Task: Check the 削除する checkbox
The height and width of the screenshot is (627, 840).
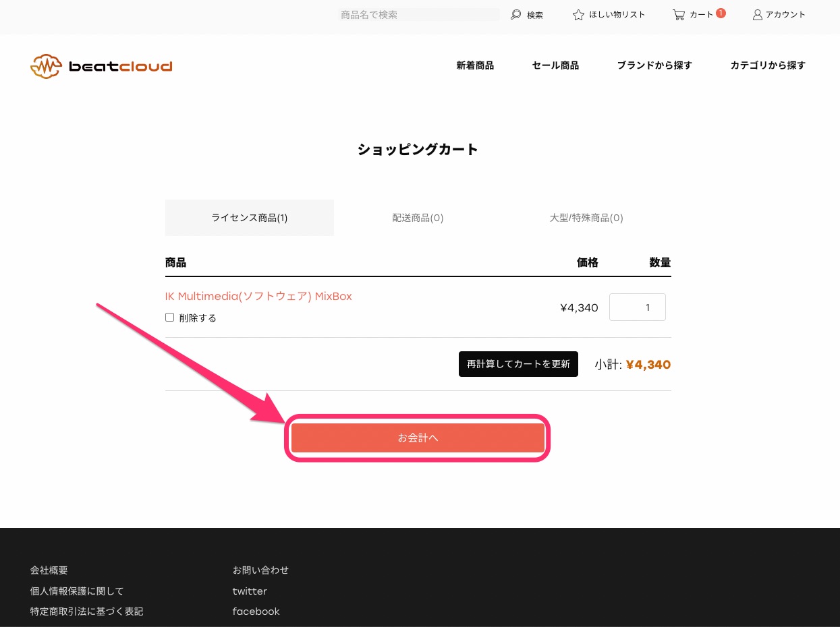Action: (x=169, y=317)
